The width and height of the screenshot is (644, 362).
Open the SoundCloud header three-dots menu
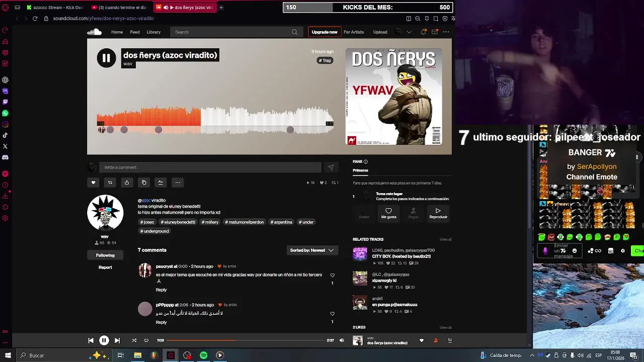(446, 32)
